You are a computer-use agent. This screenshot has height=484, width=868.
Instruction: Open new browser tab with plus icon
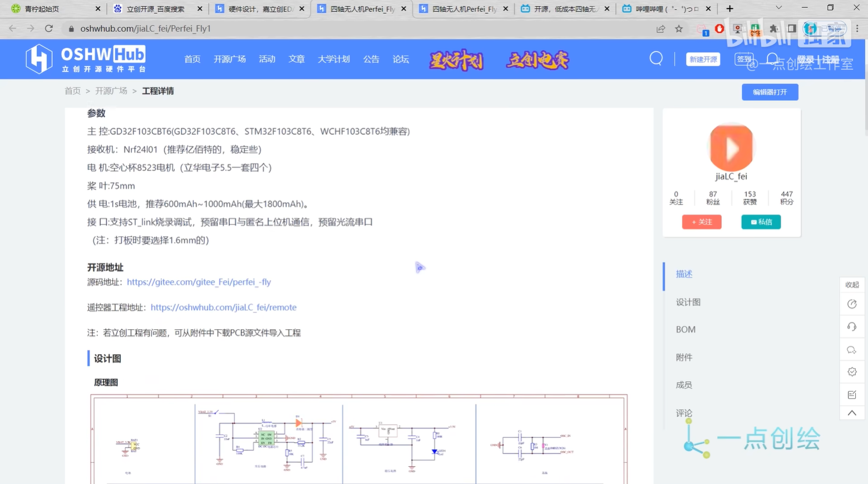[729, 8]
